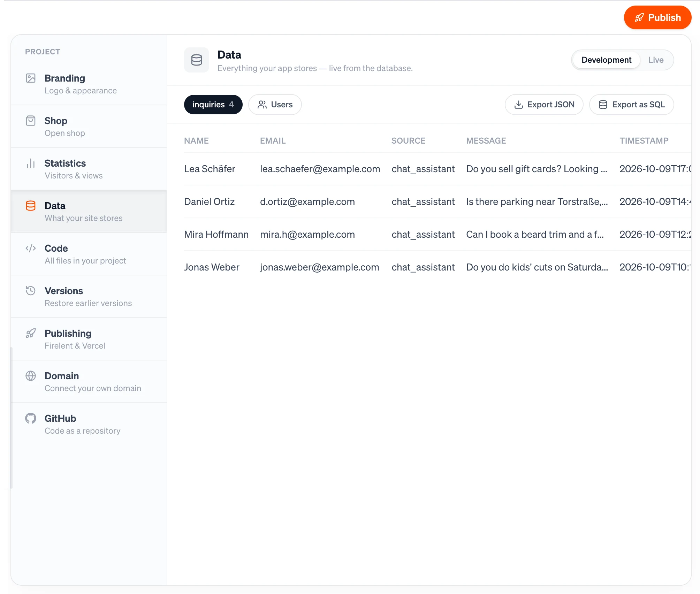Open Versions section in sidebar
The width and height of the screenshot is (700, 594).
(x=89, y=297)
